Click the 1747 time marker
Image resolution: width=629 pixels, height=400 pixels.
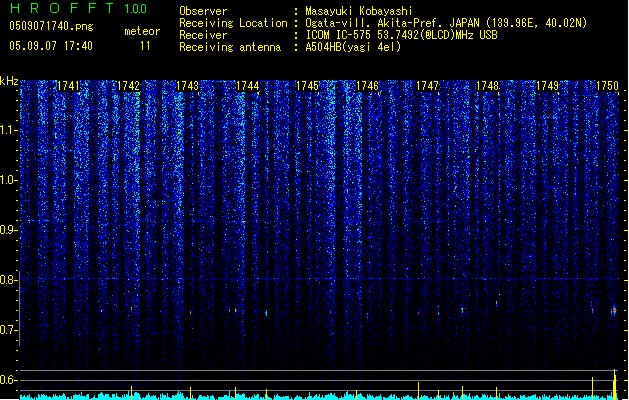point(428,86)
